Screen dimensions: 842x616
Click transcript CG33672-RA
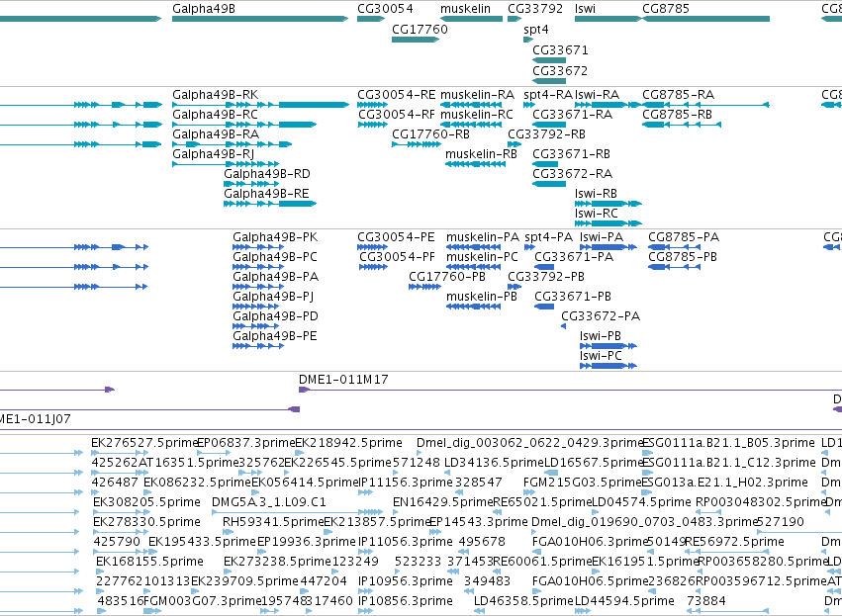[x=573, y=174]
